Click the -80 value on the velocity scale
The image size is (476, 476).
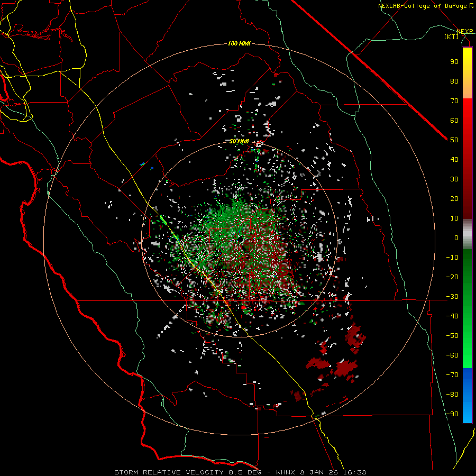point(452,395)
